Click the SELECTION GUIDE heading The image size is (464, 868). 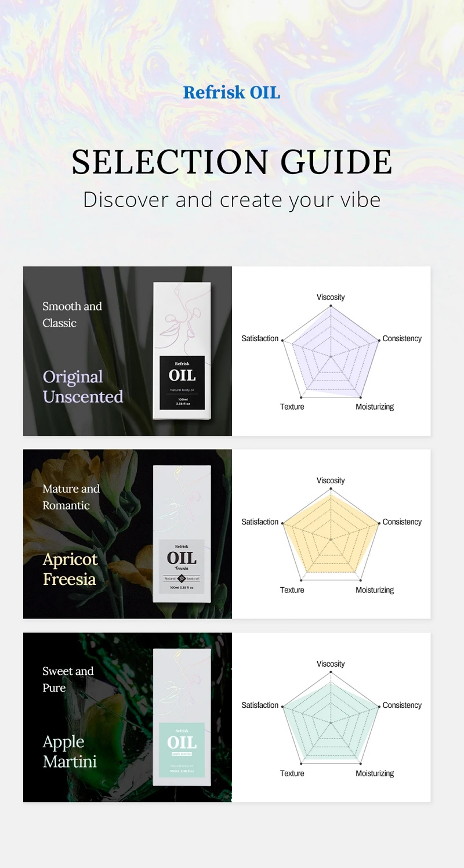point(232,162)
